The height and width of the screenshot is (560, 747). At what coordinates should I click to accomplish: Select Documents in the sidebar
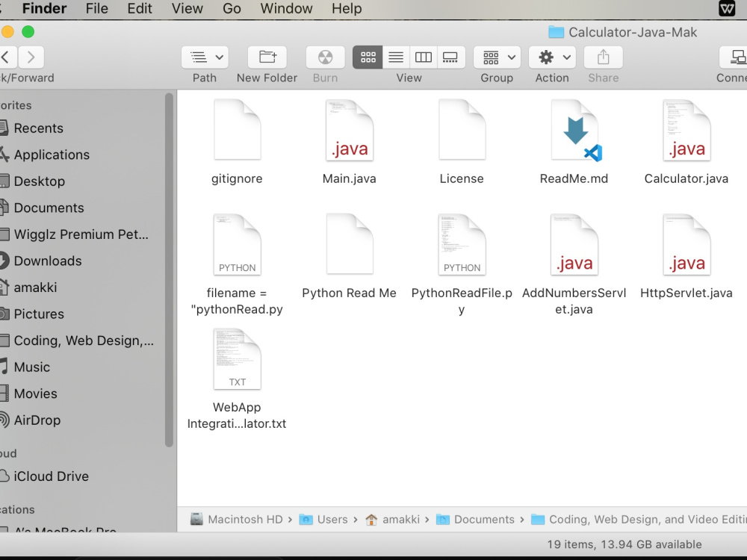49,208
